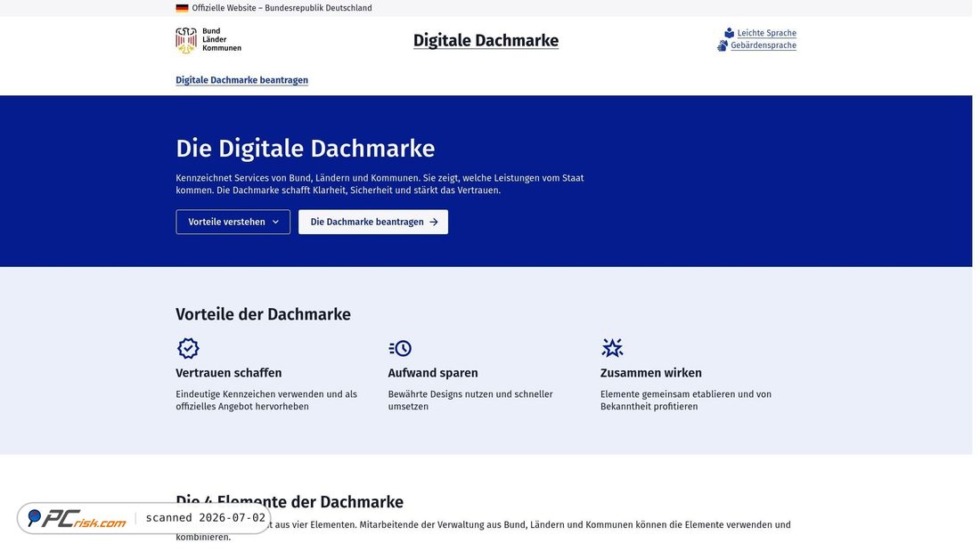This screenshot has width=980, height=551.
Task: Click the Elemente der Dachmarke heading
Action: tap(290, 502)
